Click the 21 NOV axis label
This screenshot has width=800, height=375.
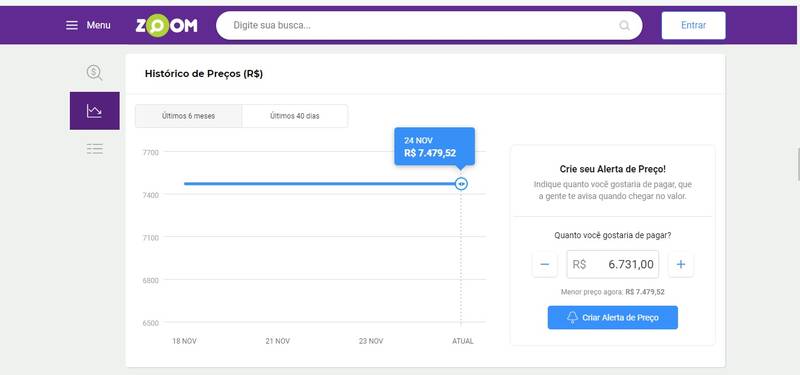pyautogui.click(x=278, y=341)
